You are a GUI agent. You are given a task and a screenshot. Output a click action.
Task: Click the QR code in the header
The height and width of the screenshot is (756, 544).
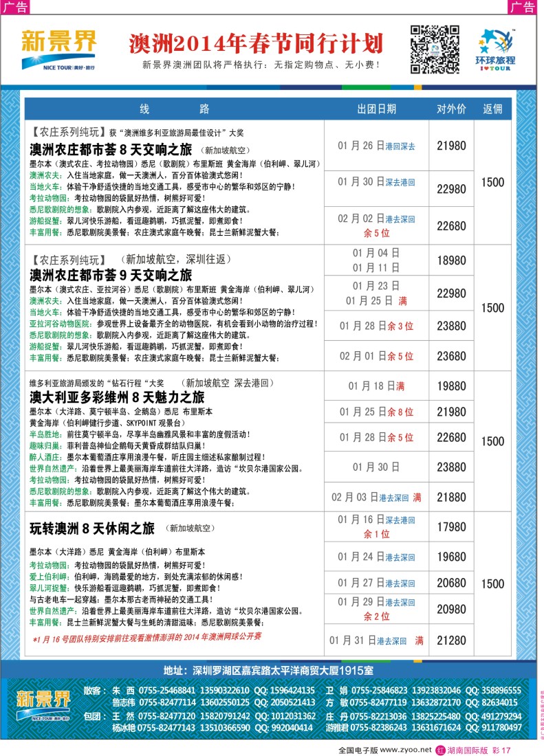(x=435, y=49)
